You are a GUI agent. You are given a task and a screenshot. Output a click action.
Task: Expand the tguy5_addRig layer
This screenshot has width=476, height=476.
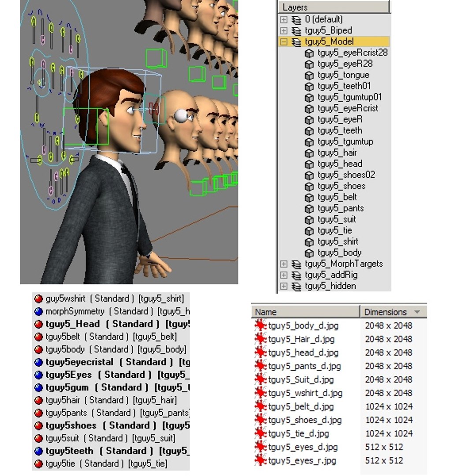pyautogui.click(x=283, y=275)
